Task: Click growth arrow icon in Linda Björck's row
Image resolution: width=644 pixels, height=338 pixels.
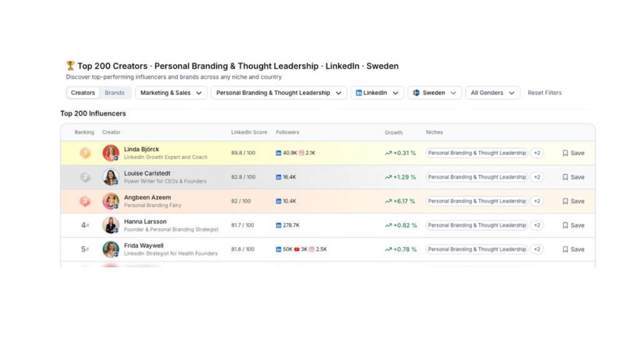Action: (x=388, y=153)
